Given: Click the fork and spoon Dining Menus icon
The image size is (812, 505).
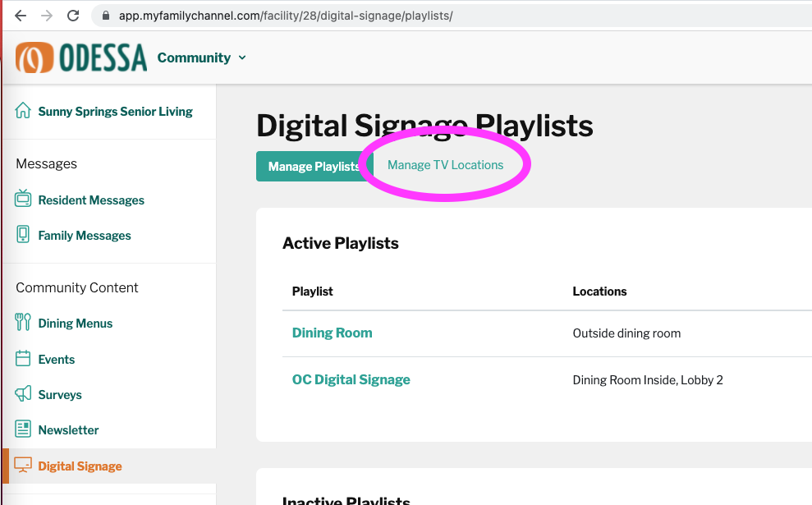Looking at the screenshot, I should (x=23, y=322).
